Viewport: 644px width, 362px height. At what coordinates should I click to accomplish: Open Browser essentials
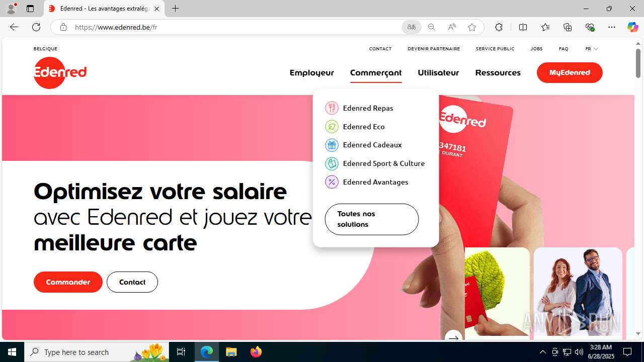[590, 27]
